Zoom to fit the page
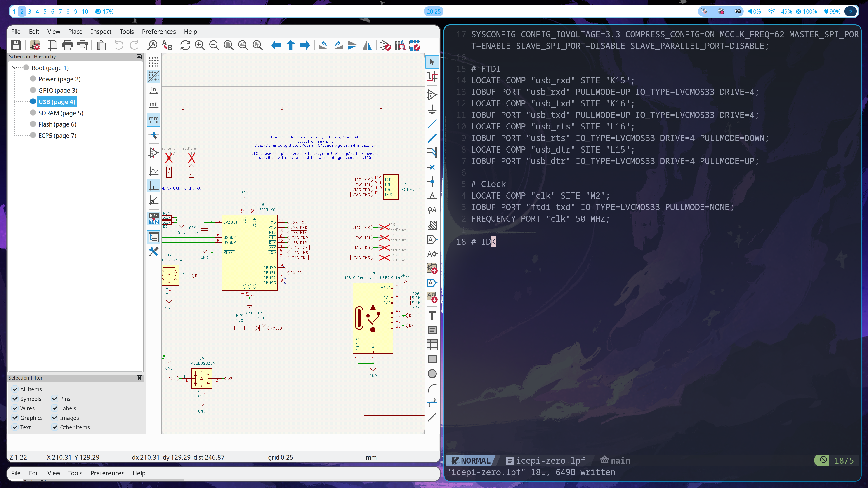 [x=229, y=45]
